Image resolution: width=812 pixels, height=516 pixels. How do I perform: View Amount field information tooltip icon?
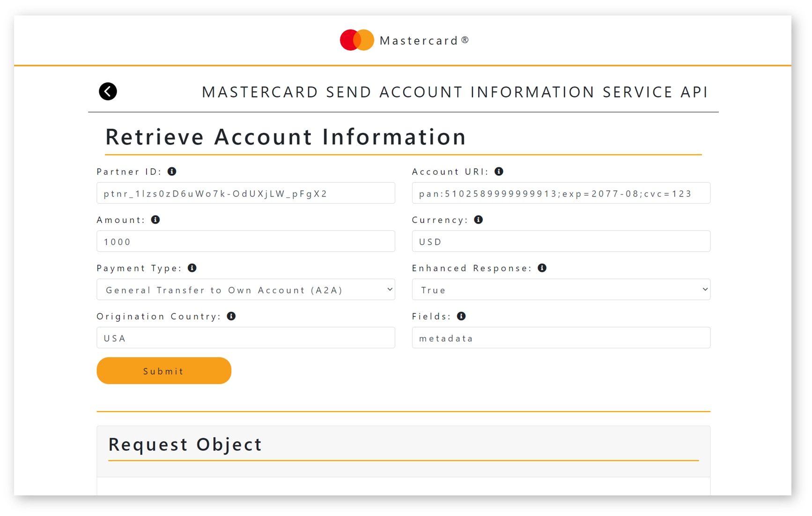pyautogui.click(x=155, y=219)
